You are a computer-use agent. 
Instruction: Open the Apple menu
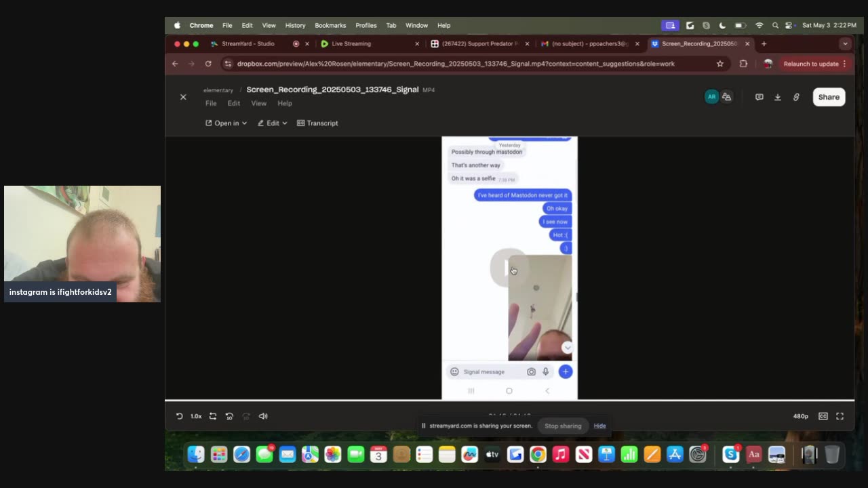pos(178,25)
